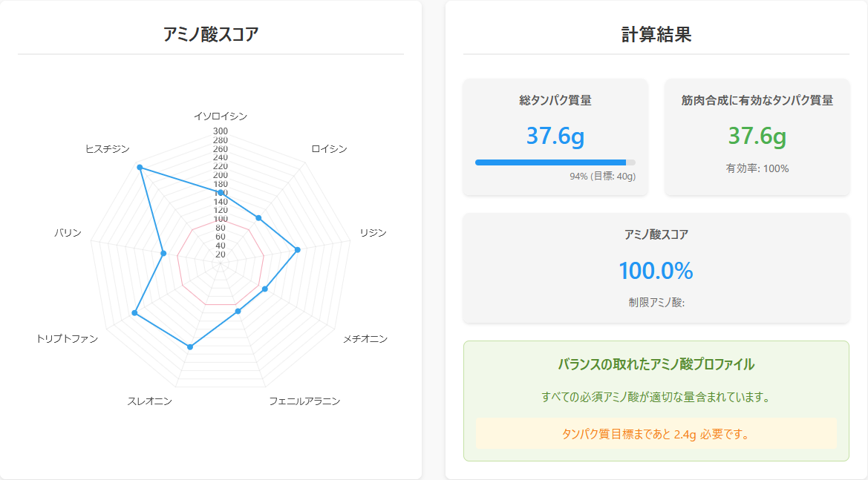This screenshot has height=480, width=868.
Task: Click the バランスの取れたアミノ酸プロファイル heading
Action: pyautogui.click(x=656, y=364)
